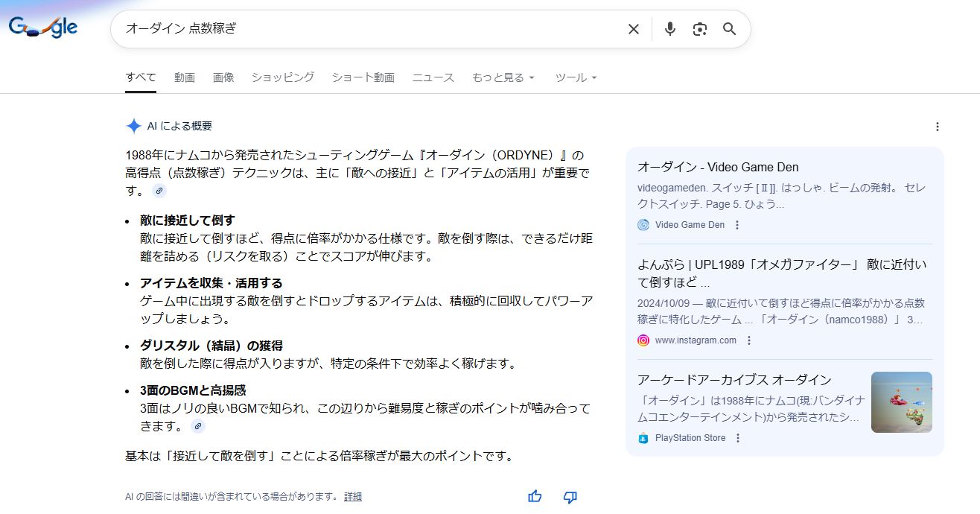Start voice search with microphone icon
The image size is (980, 514).
[x=670, y=29]
